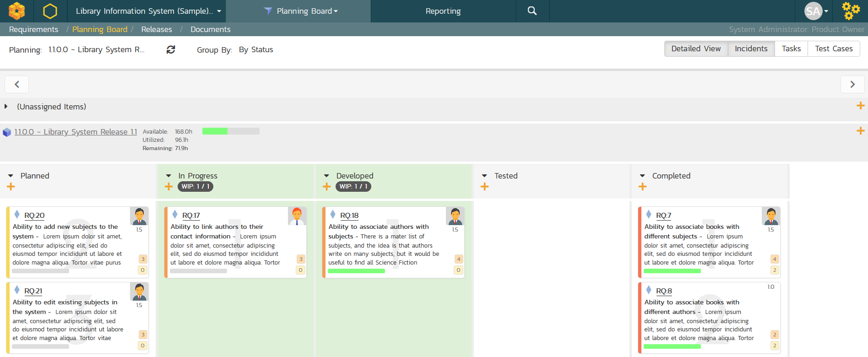Image resolution: width=868 pixels, height=357 pixels.
Task: Click plus icon on Unassigned Items row
Action: click(x=860, y=106)
